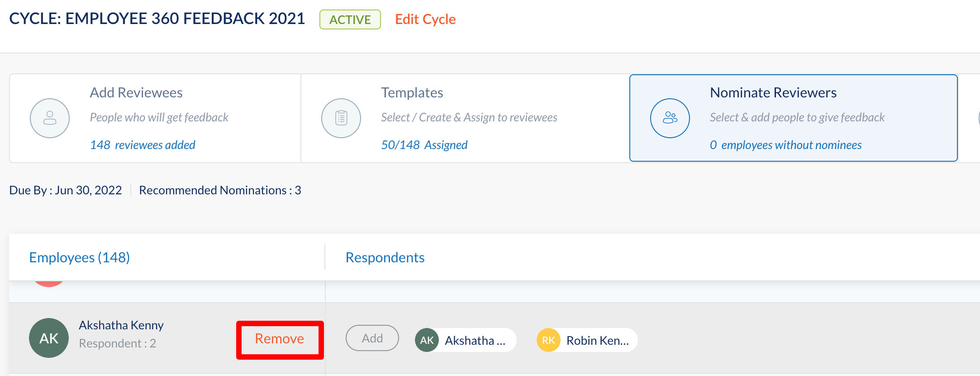This screenshot has width=980, height=376.
Task: Click the Respondents column header
Action: click(385, 257)
